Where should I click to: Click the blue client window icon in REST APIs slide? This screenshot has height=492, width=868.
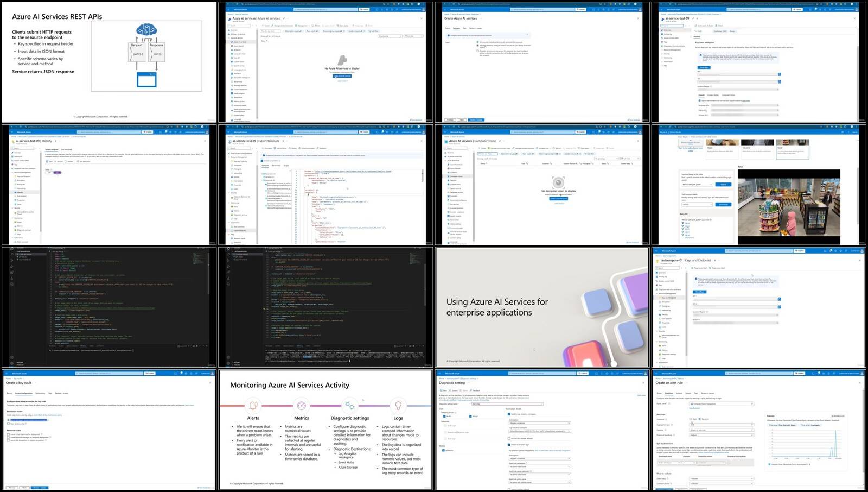pyautogui.click(x=146, y=79)
